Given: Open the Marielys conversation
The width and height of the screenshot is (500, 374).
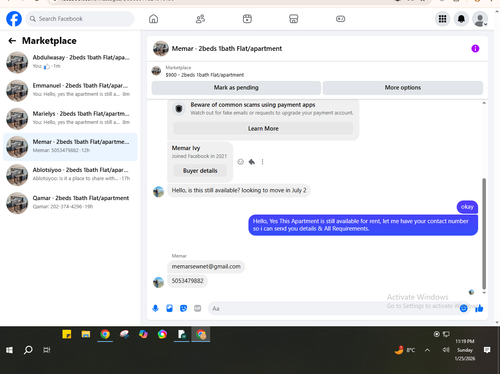Looking at the screenshot, I should tap(70, 118).
